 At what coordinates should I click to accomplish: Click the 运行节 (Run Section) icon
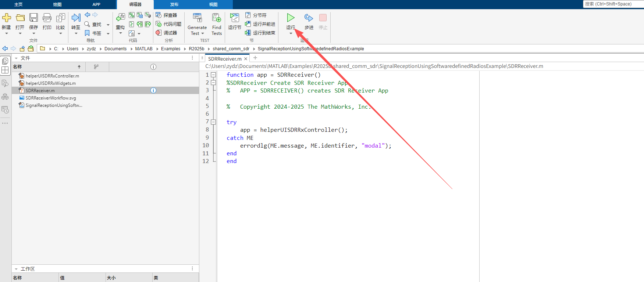(x=234, y=18)
